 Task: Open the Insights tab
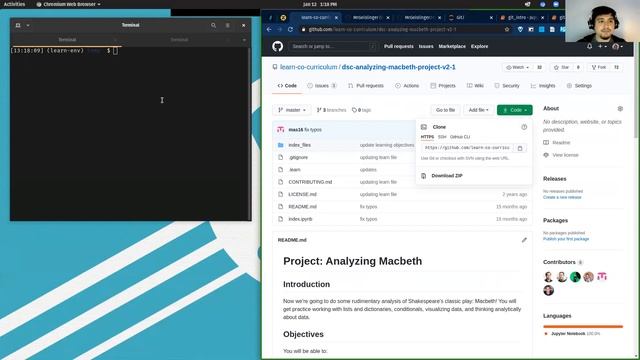coord(543,86)
